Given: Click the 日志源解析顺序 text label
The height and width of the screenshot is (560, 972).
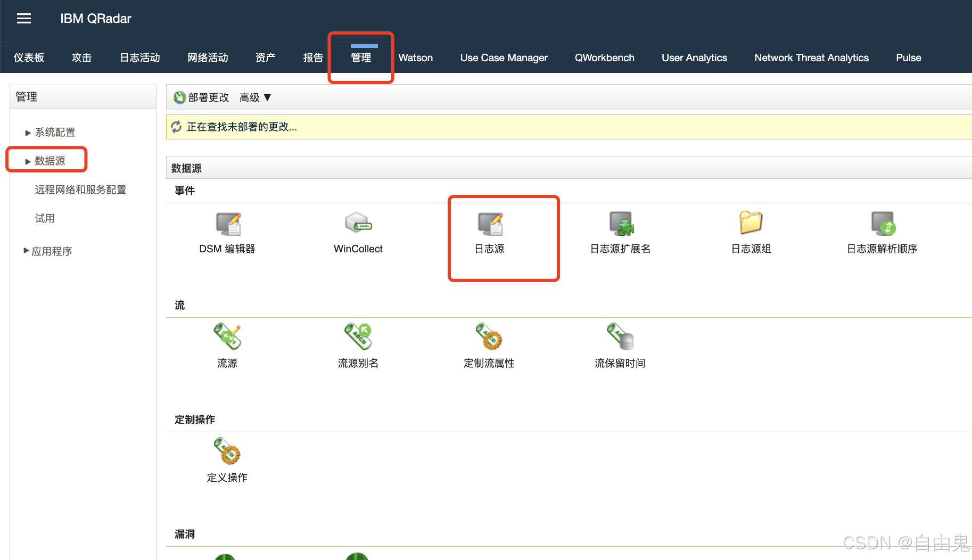Looking at the screenshot, I should [882, 249].
